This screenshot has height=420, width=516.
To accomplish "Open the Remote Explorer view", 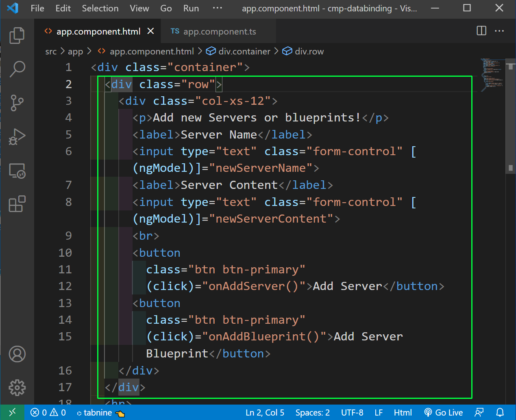I will [17, 171].
